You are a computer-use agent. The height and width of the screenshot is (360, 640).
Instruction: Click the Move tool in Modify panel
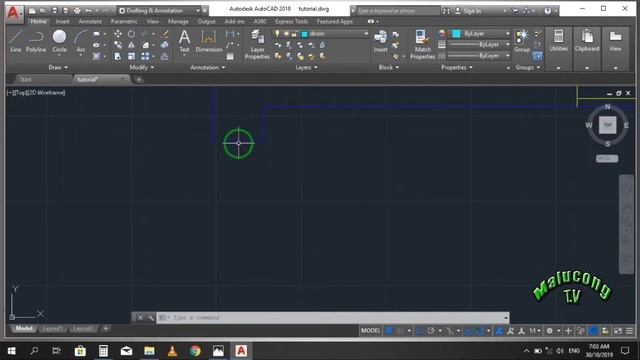coord(118,34)
